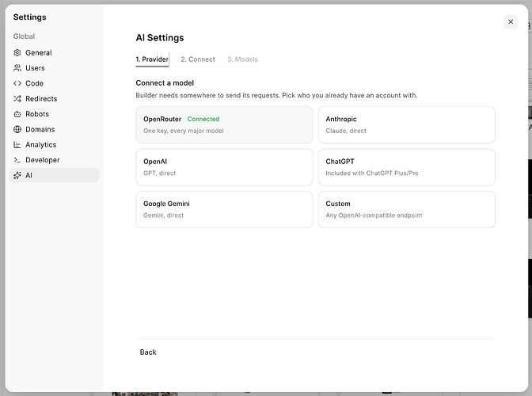Switch to the 3. Models tab
This screenshot has height=396, width=532.
pos(242,59)
